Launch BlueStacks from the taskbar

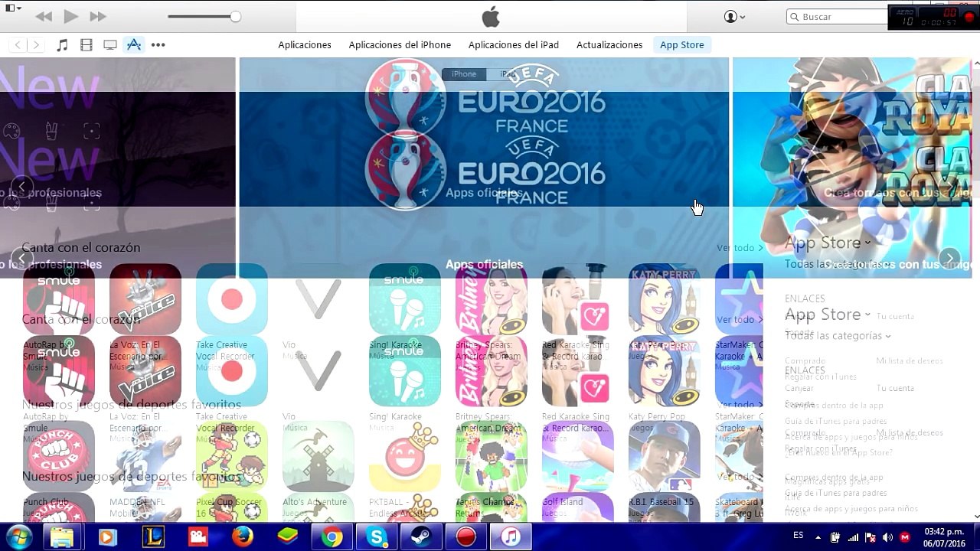pos(287,537)
